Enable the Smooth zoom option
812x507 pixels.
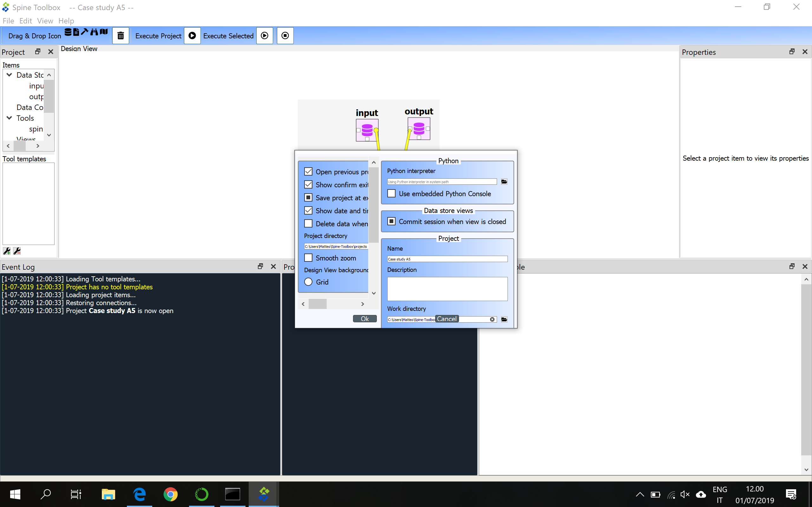click(308, 258)
